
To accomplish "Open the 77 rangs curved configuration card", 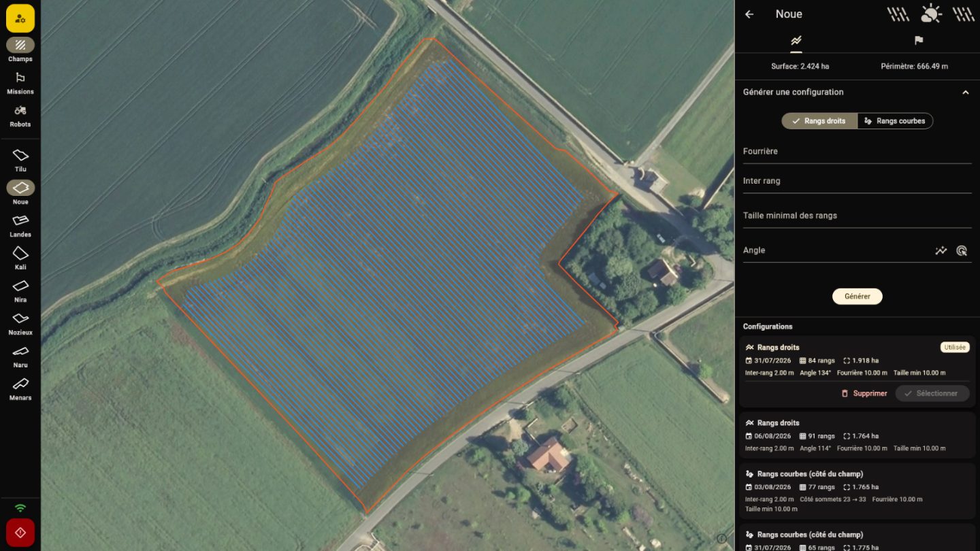I will coord(857,491).
